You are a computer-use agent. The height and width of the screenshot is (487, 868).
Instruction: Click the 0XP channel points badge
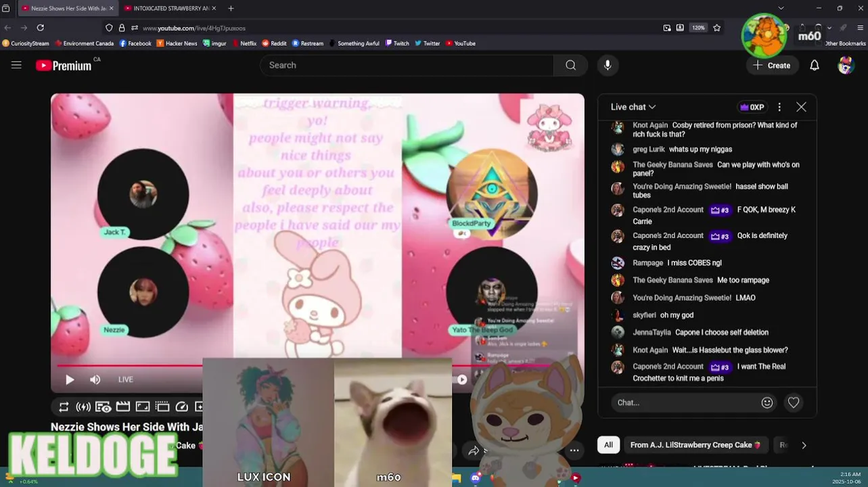(x=752, y=107)
